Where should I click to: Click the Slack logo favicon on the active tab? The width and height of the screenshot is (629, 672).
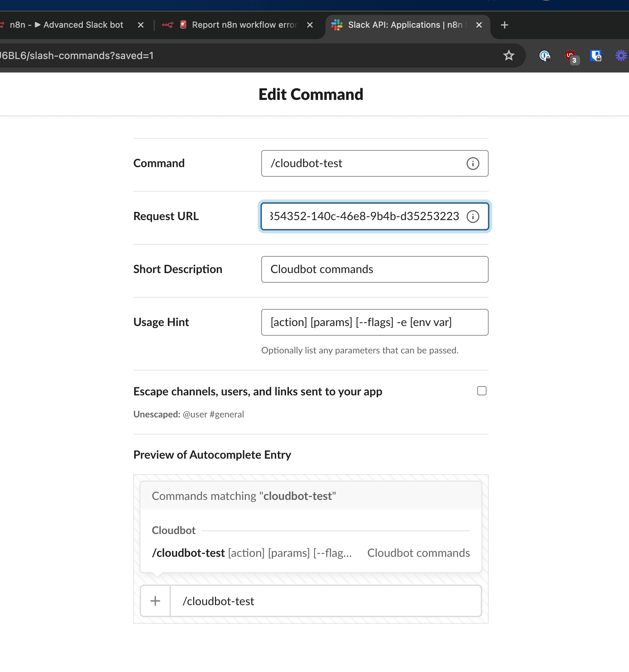coord(337,25)
